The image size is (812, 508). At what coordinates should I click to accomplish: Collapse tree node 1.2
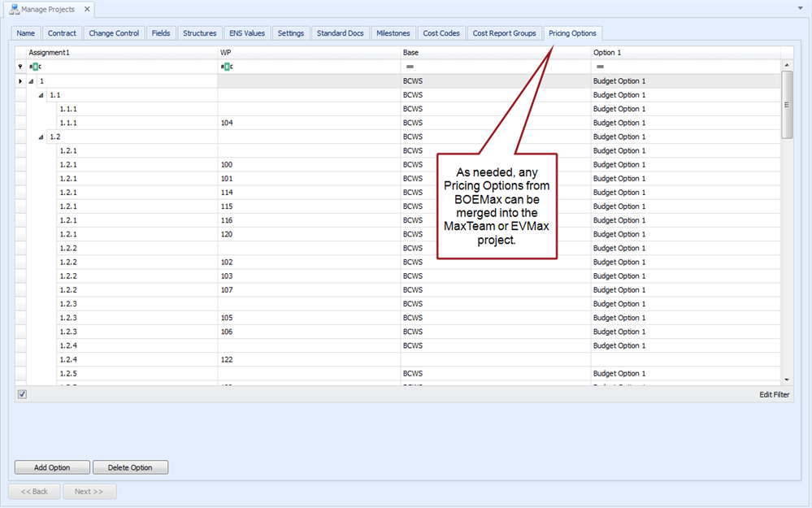tap(41, 137)
